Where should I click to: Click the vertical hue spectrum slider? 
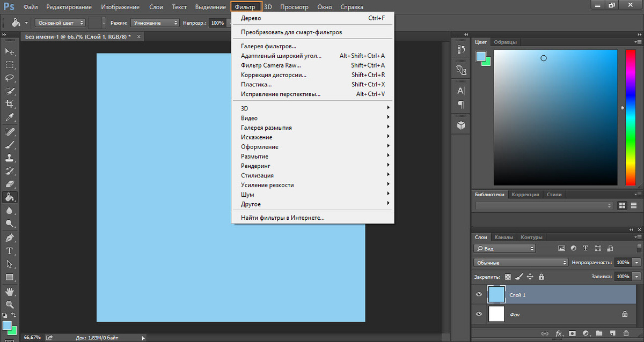point(630,117)
